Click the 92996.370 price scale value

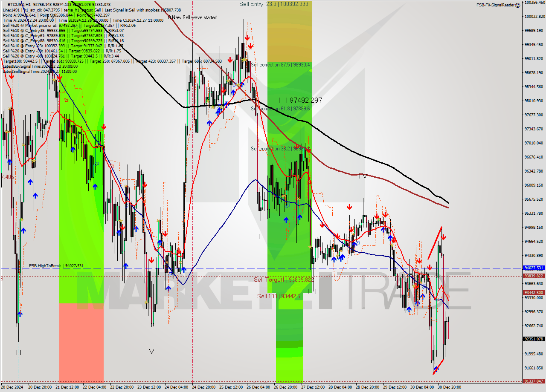pos(534,312)
